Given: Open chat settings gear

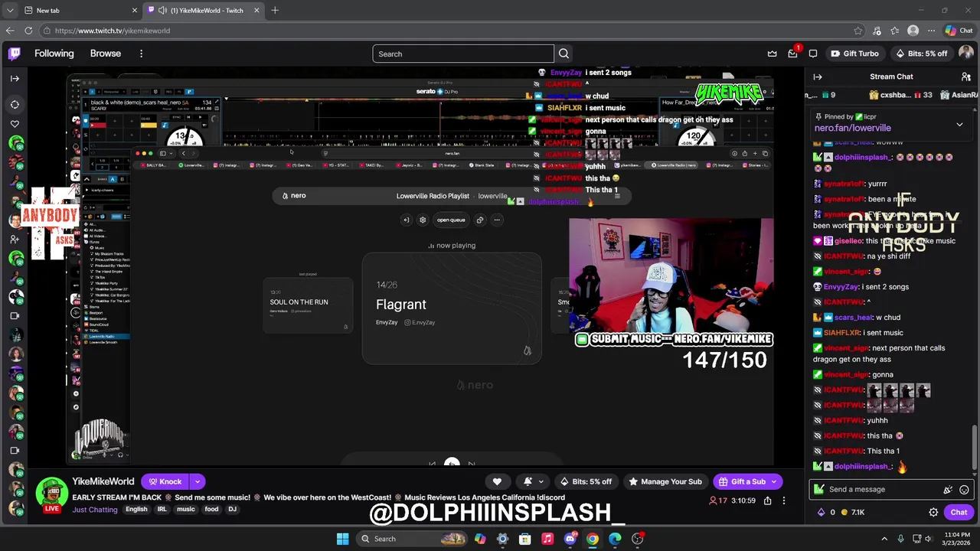Looking at the screenshot, I should point(933,513).
